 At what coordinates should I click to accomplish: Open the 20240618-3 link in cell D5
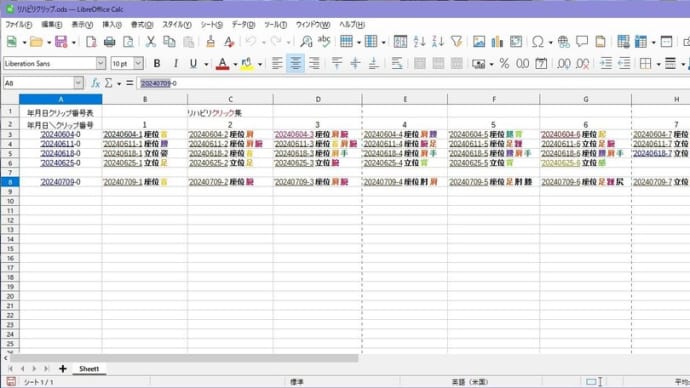(x=294, y=154)
